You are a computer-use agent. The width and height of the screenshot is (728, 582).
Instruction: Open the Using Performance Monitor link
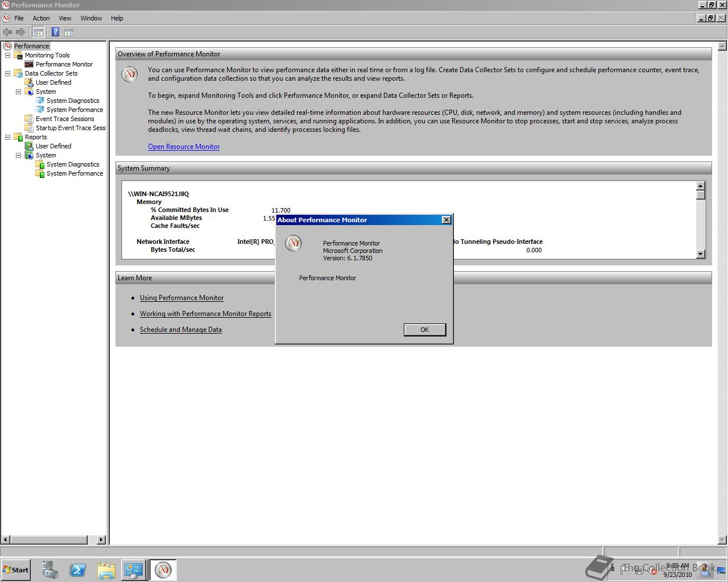(x=182, y=298)
